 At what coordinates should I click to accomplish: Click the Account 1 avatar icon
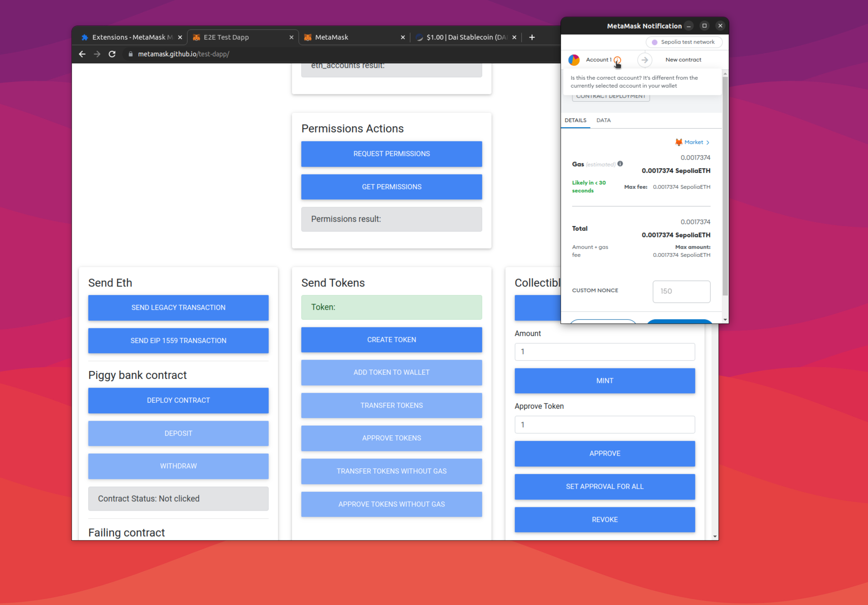pos(574,60)
